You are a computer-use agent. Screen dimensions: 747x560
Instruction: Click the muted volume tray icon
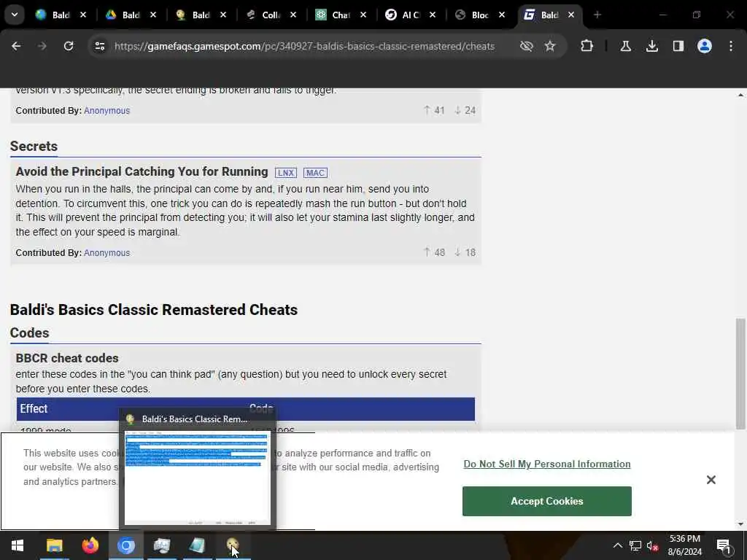653,545
